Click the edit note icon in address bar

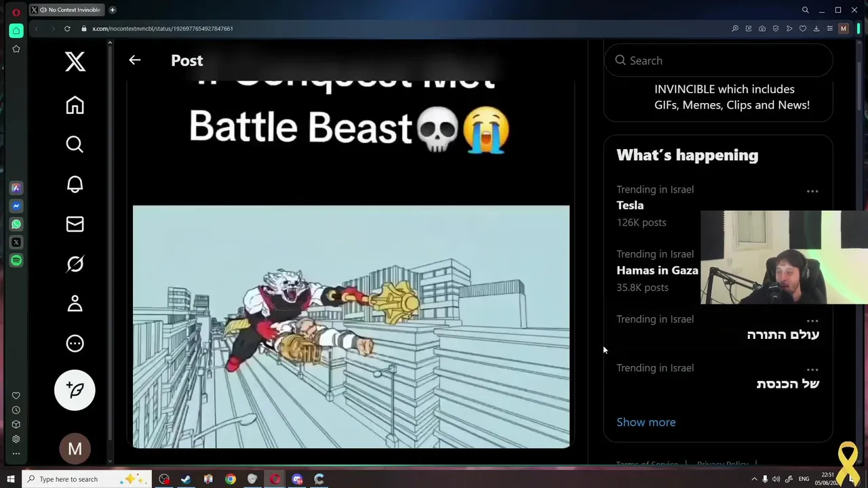pos(749,28)
